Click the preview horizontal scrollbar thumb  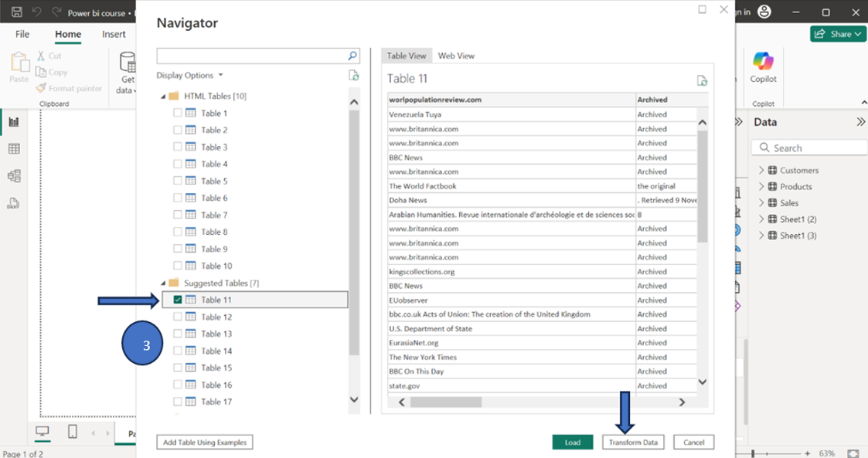tap(446, 402)
